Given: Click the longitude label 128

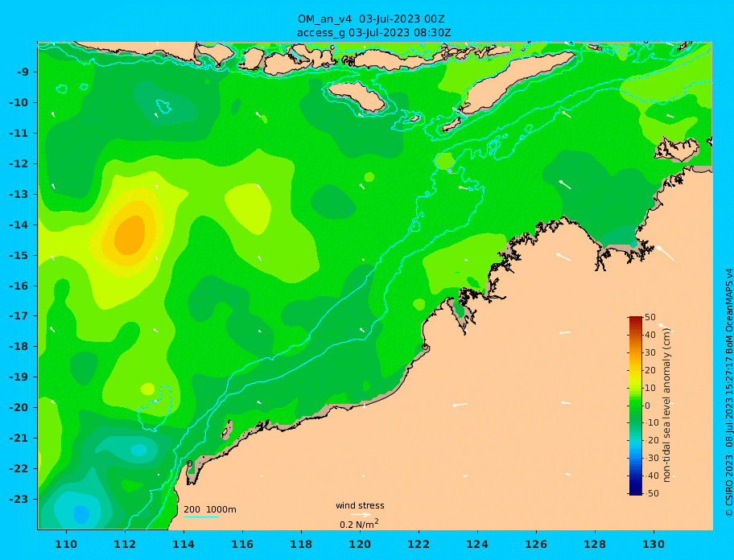Looking at the screenshot, I should coord(595,544).
